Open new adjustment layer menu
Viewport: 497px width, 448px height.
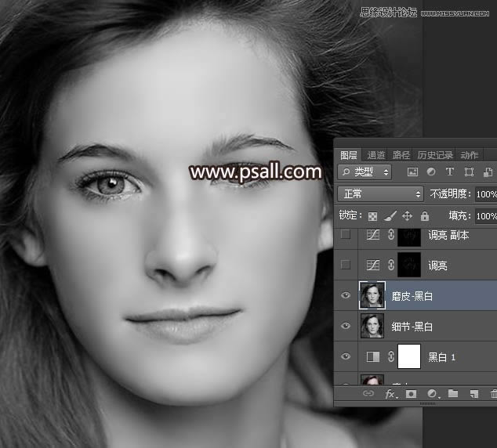[432, 394]
